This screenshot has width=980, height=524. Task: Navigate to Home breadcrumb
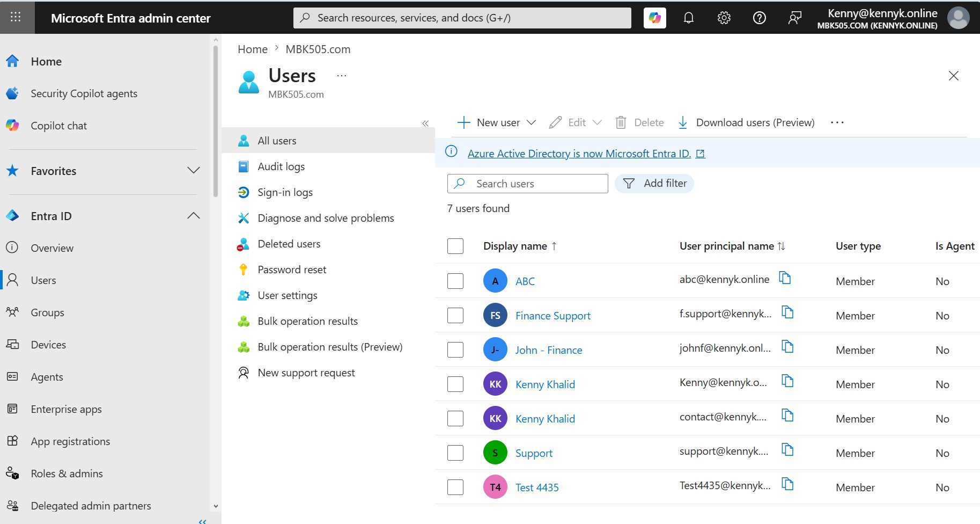(253, 49)
